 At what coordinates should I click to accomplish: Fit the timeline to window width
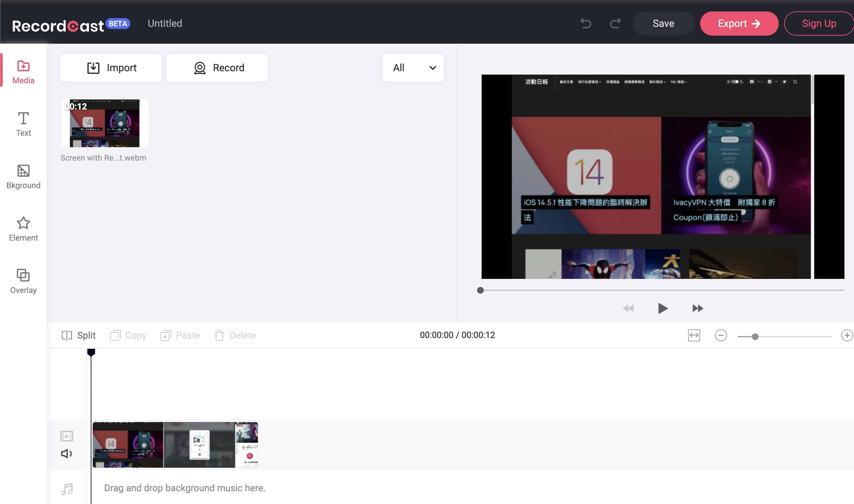pos(694,336)
